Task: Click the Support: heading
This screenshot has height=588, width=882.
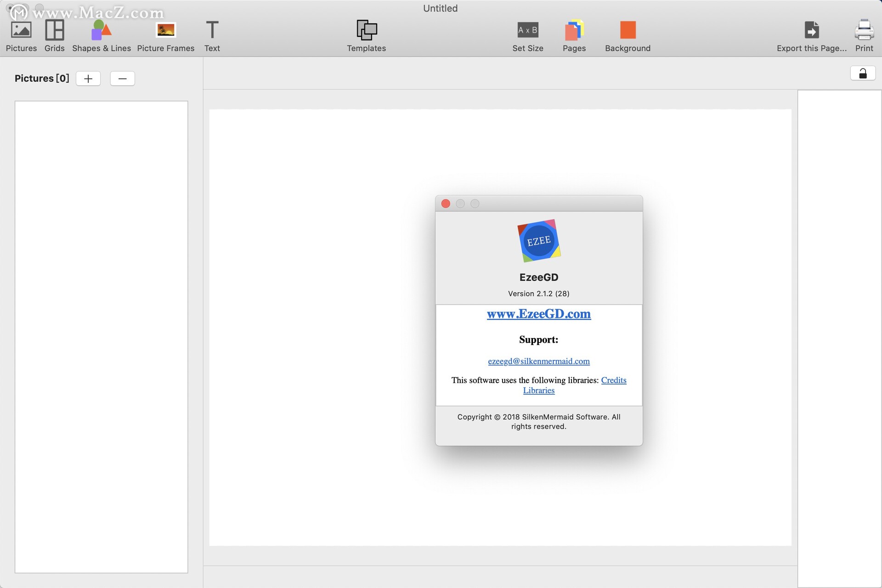Action: click(539, 339)
